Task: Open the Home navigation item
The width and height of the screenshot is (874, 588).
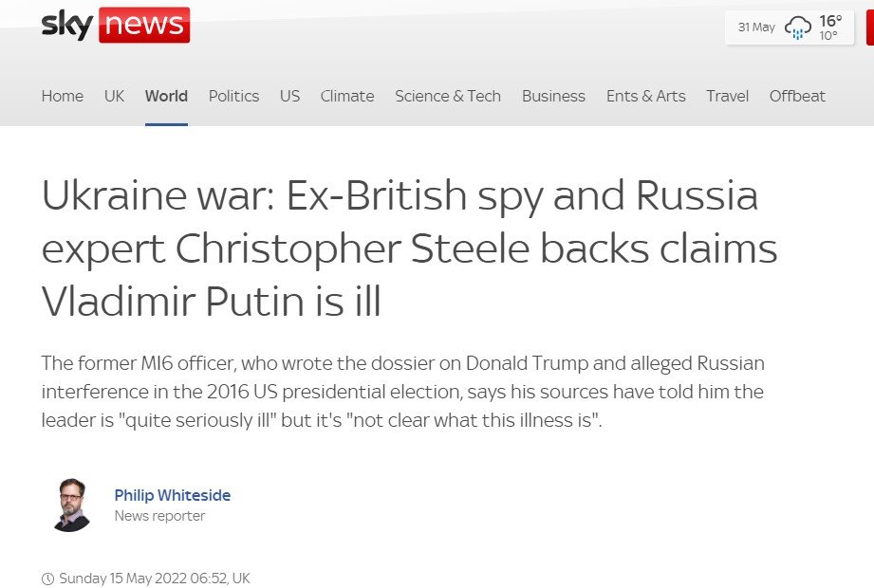Action: (x=63, y=96)
